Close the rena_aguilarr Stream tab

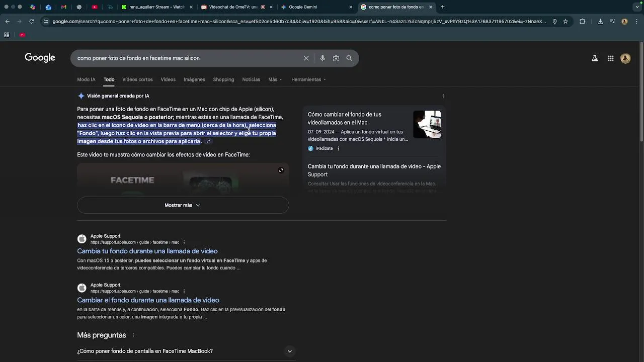(191, 7)
